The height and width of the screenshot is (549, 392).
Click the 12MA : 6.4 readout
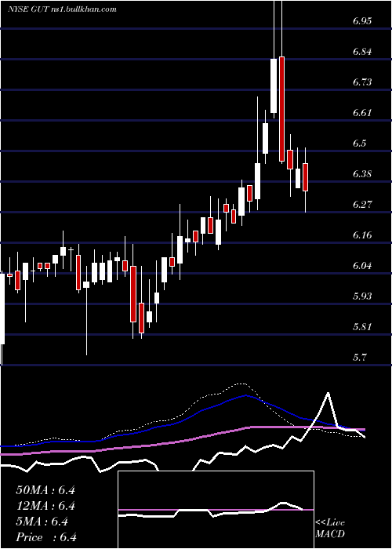[x=45, y=506]
